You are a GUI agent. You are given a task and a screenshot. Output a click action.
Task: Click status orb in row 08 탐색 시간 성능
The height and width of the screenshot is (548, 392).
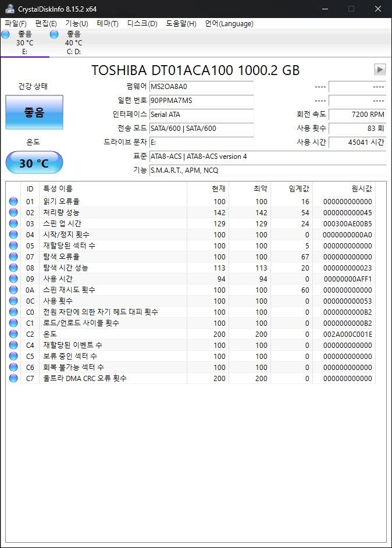click(13, 268)
